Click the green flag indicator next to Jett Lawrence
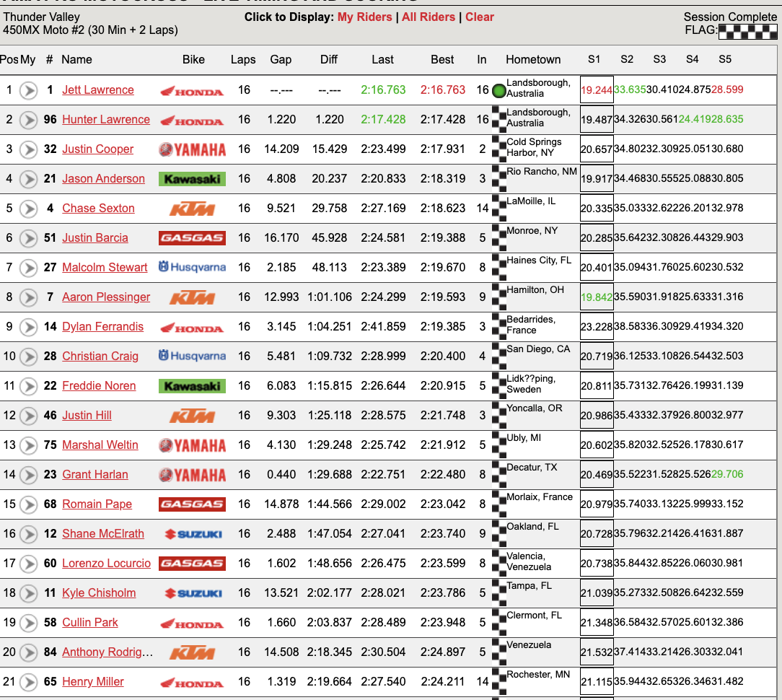The image size is (782, 700). tap(498, 89)
